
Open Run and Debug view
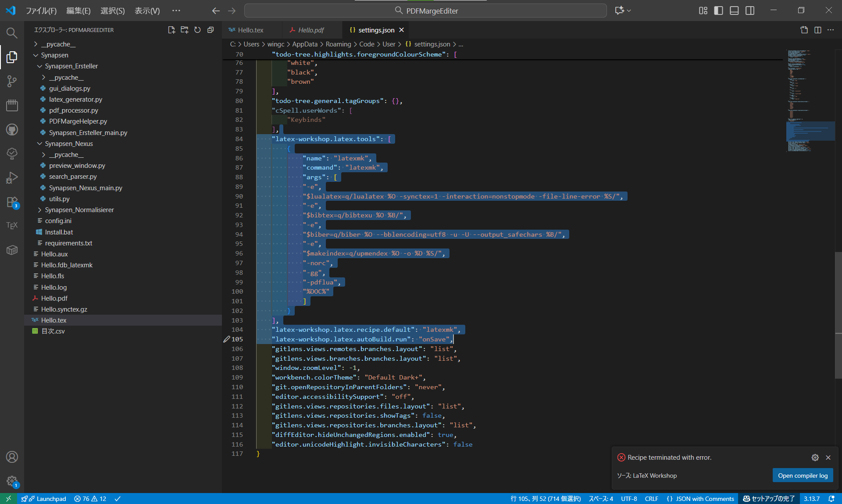click(x=12, y=177)
